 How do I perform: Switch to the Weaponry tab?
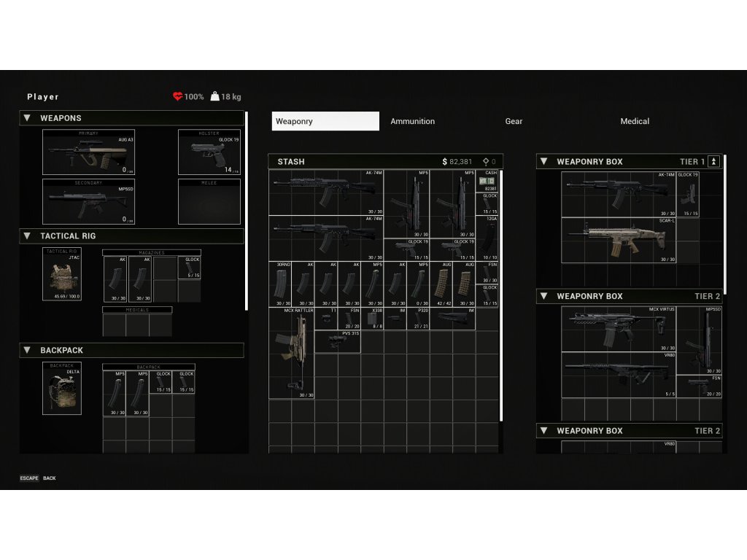pos(325,121)
